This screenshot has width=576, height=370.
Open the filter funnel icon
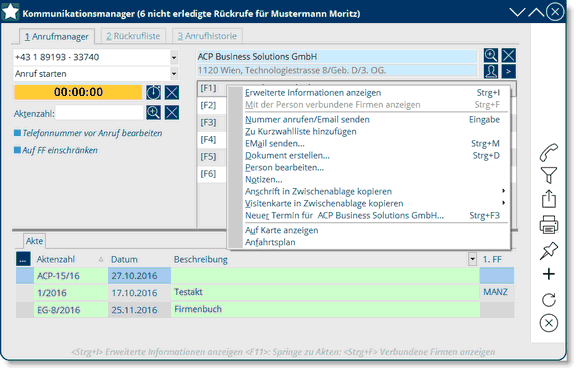click(x=548, y=175)
